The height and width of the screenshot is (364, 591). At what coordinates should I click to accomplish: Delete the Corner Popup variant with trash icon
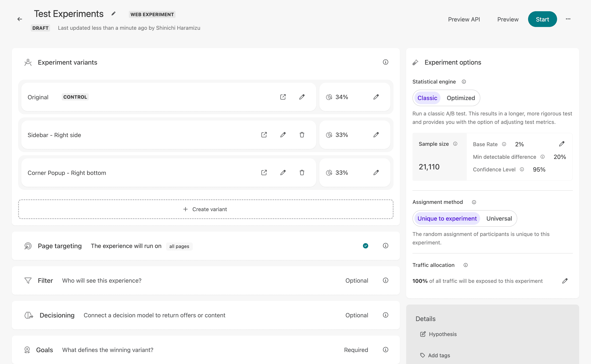pyautogui.click(x=302, y=173)
